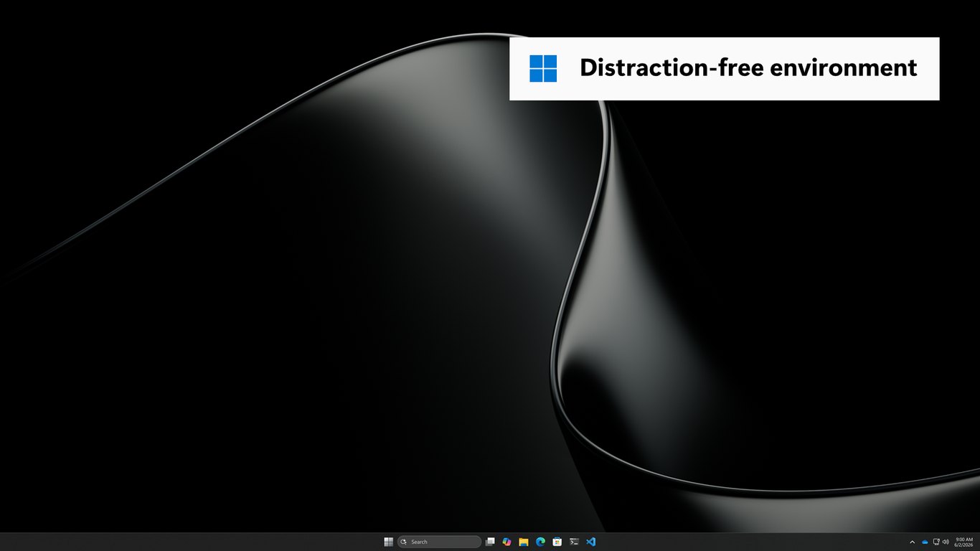Open the clock showing 9:00 AM
Viewport: 980px width, 551px height.
963,542
